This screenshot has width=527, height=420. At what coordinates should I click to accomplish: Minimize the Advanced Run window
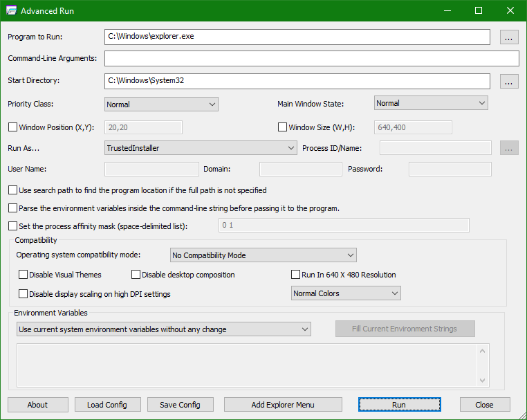(447, 11)
